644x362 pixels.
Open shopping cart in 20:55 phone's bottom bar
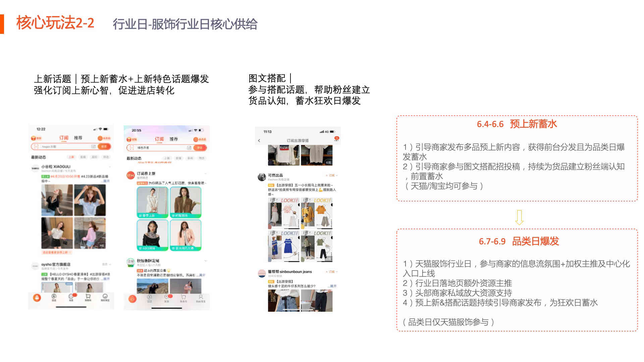(x=183, y=297)
